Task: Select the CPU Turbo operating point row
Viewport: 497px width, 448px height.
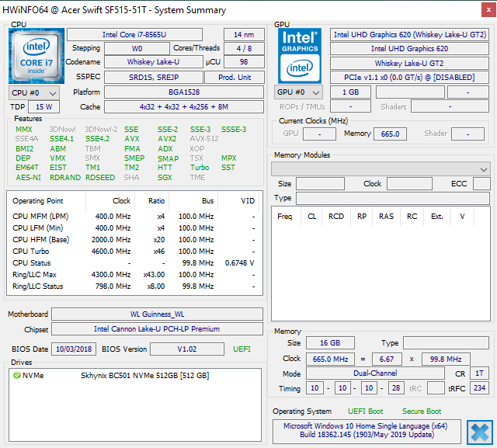Action: point(134,252)
